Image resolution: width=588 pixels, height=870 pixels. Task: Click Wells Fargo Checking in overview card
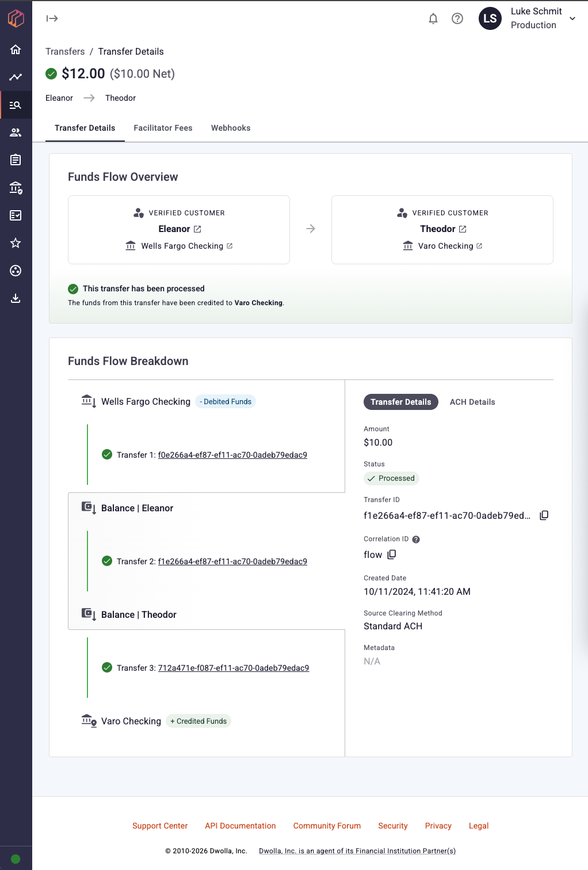(182, 246)
